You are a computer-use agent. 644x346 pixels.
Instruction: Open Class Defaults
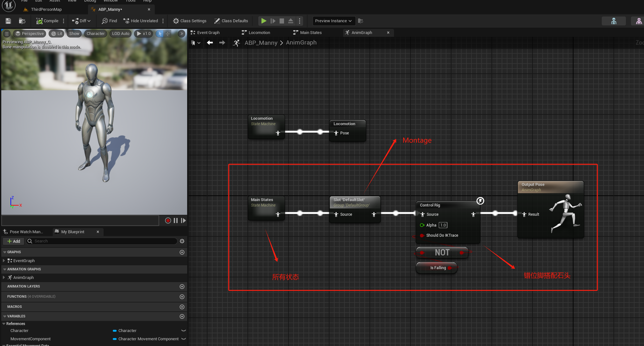231,21
